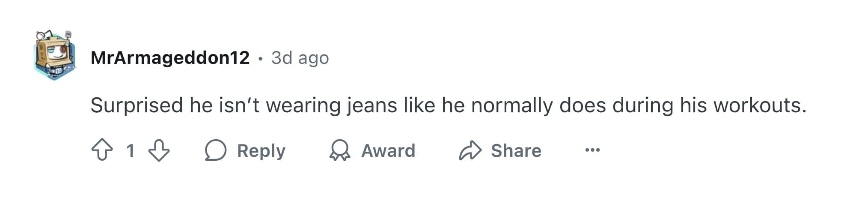Image resolution: width=868 pixels, height=198 pixels.
Task: Downvote the comment about jeans
Action: pos(159,150)
